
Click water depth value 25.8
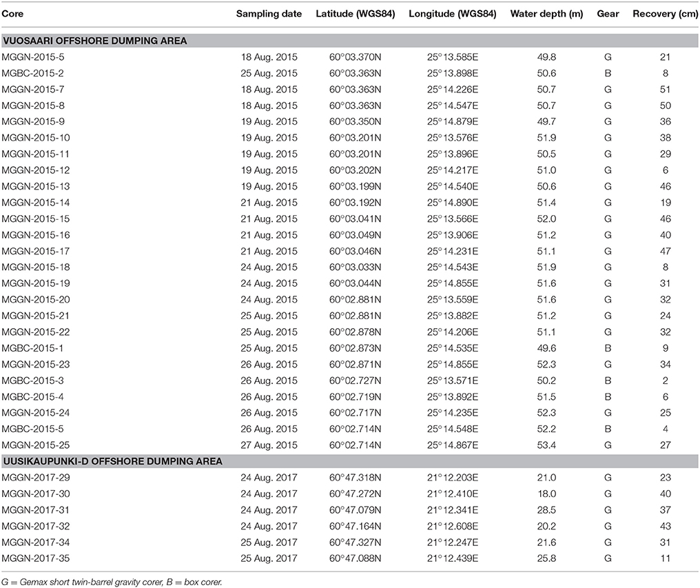(546, 558)
